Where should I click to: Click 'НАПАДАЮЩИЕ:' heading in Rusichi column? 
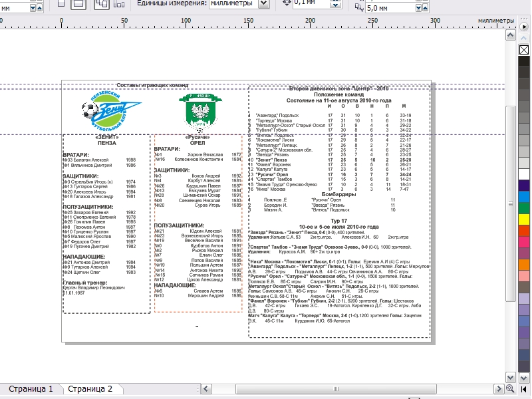180,285
